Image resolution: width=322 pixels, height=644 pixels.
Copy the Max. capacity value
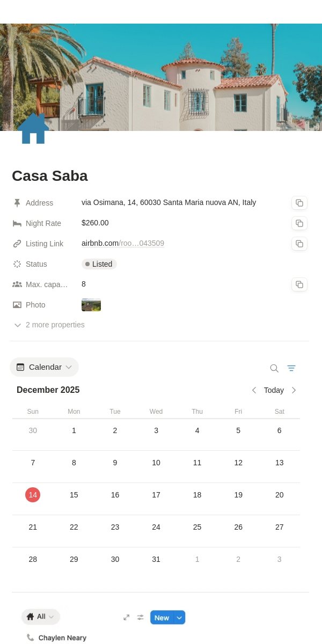pos(299,284)
